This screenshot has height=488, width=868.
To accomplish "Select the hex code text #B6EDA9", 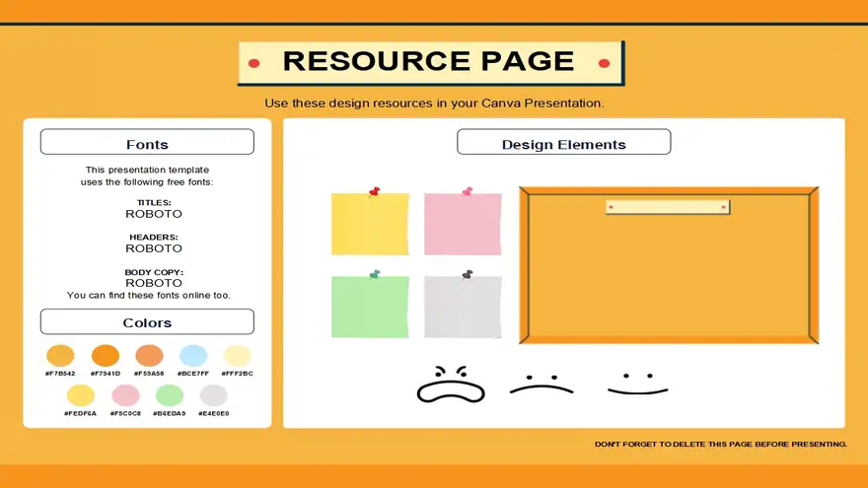I will 170,413.
